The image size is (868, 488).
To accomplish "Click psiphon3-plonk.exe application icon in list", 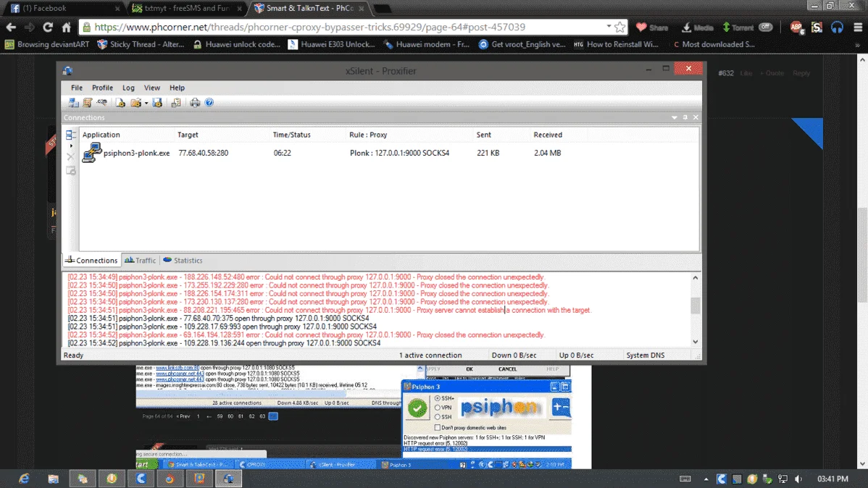I will click(92, 153).
